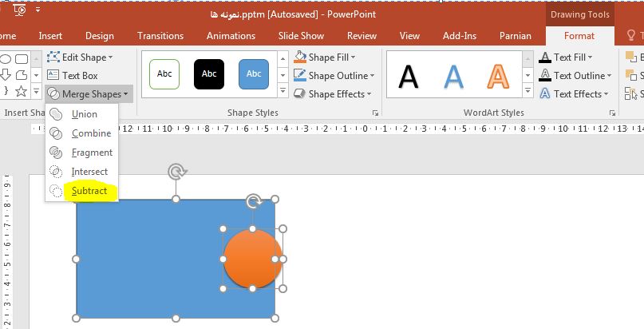Choose Union from the Merge Shapes menu
644x329 pixels.
81,114
